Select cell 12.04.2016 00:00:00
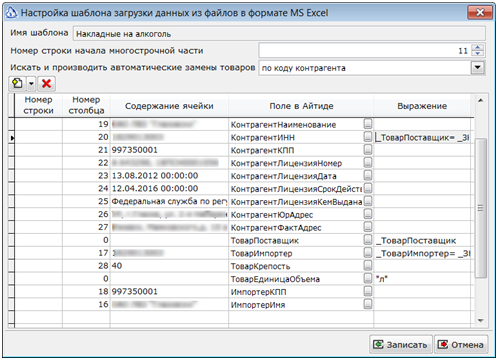The image size is (498, 360). [x=169, y=189]
